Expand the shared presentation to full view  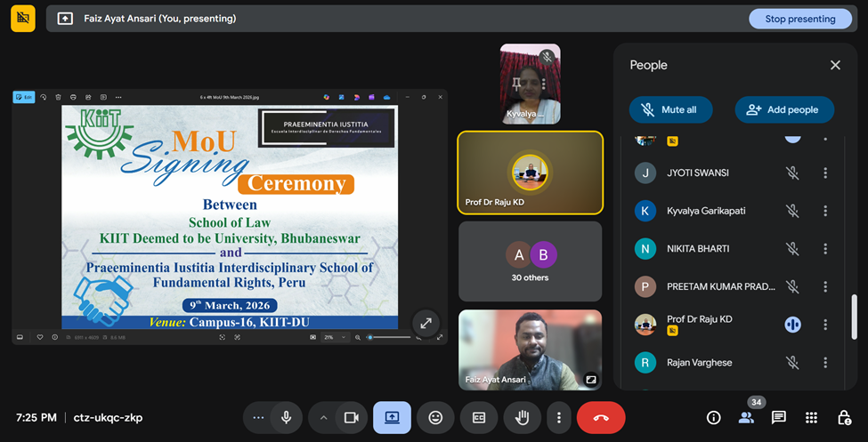[x=426, y=324]
